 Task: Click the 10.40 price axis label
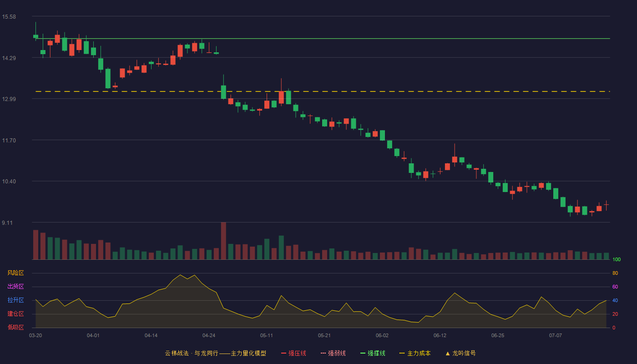(x=9, y=182)
